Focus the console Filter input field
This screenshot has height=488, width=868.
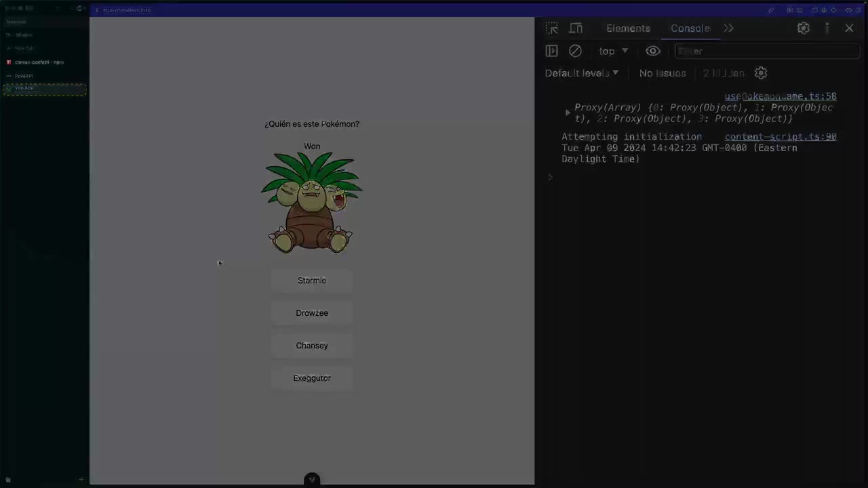point(767,51)
